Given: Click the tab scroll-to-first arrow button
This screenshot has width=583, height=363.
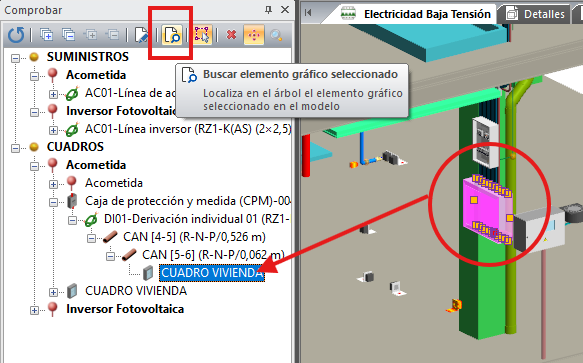Looking at the screenshot, I should 308,13.
